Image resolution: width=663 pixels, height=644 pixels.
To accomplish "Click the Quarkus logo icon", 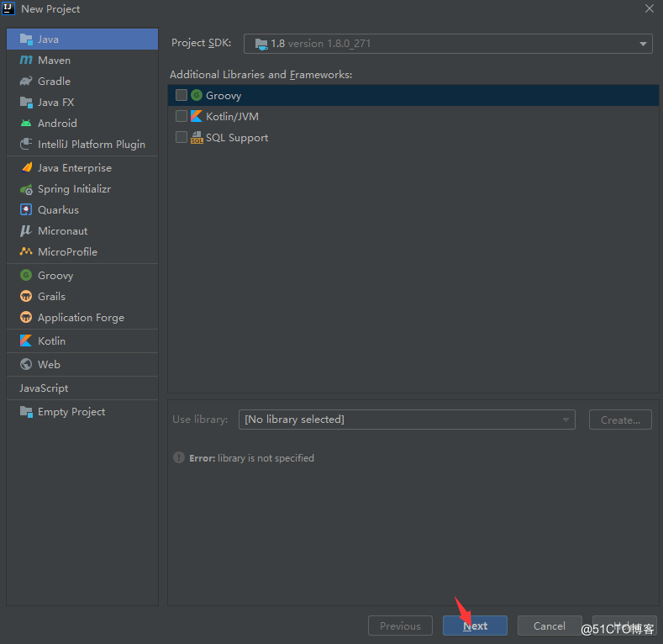I will pos(26,209).
